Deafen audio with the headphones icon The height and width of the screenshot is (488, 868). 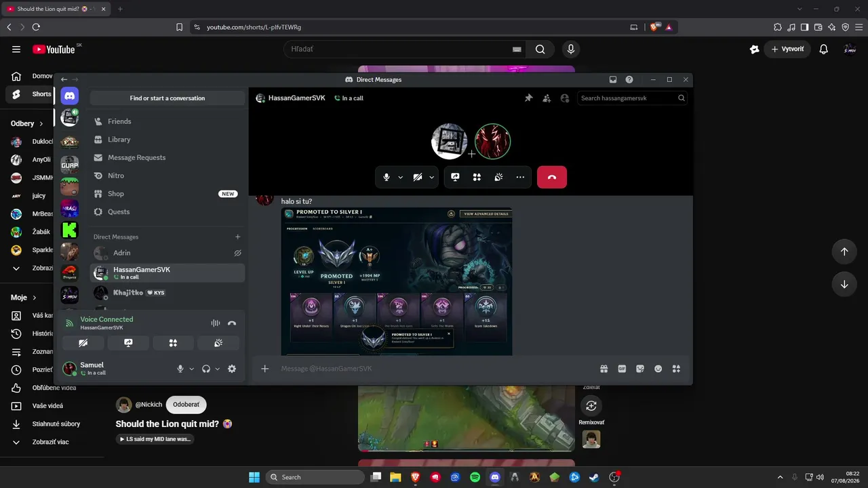[206, 369]
